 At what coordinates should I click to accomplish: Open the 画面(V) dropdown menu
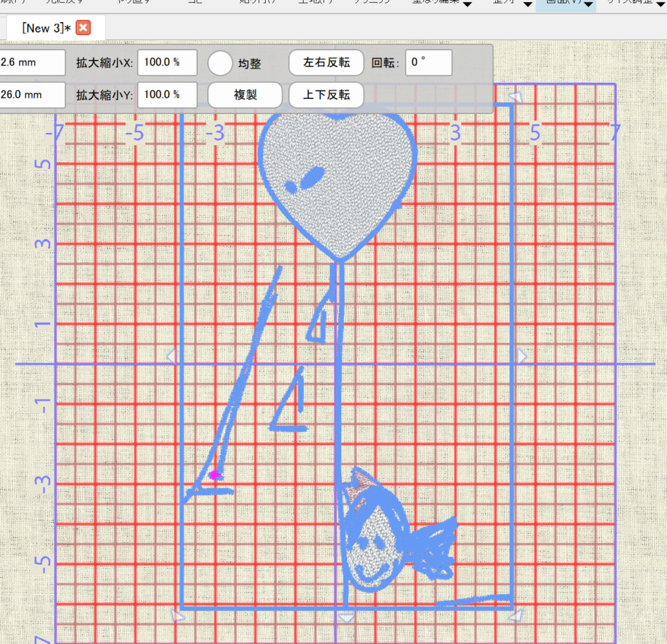coord(567,5)
